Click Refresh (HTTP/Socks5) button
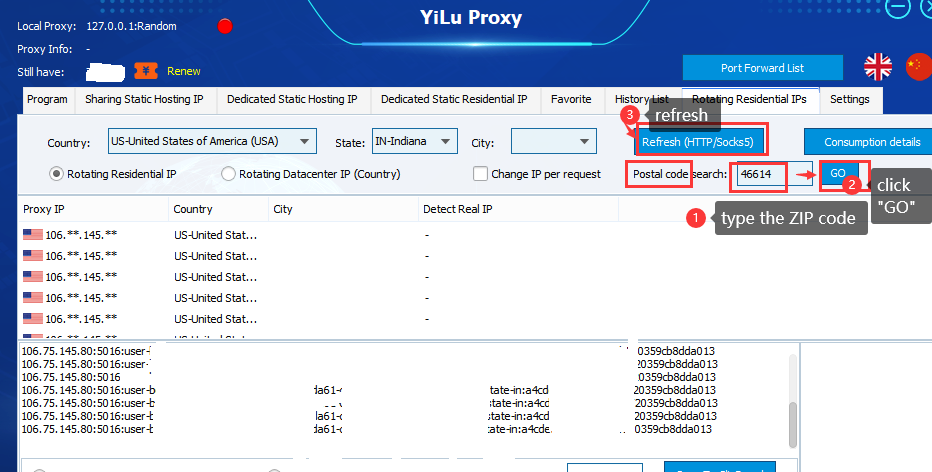This screenshot has height=472, width=932. [698, 142]
